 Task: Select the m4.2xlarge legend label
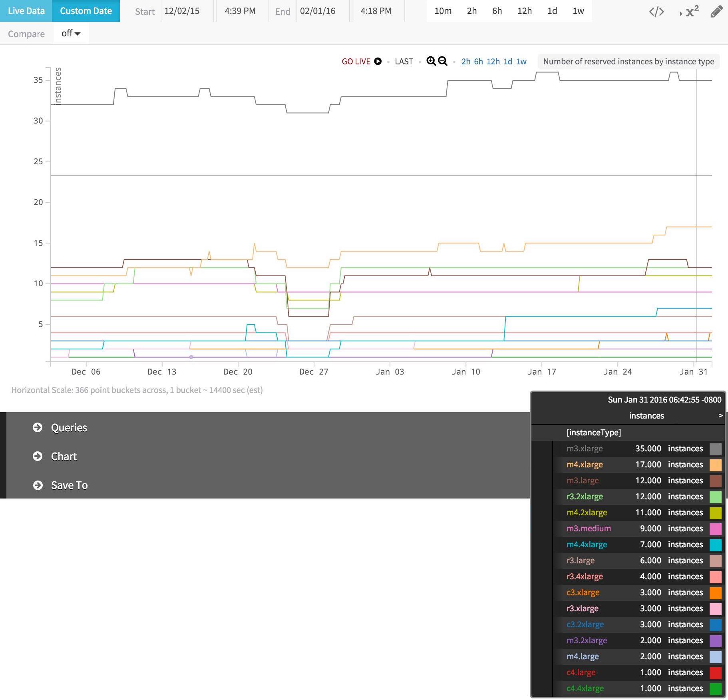[587, 513]
